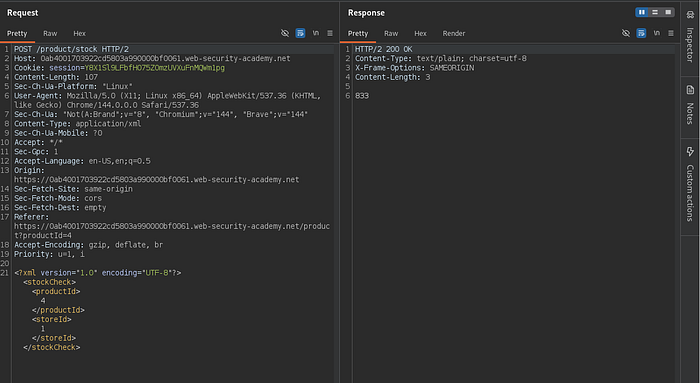Click the Notes vertical label
Screen dimensions: 700x383
point(690,113)
